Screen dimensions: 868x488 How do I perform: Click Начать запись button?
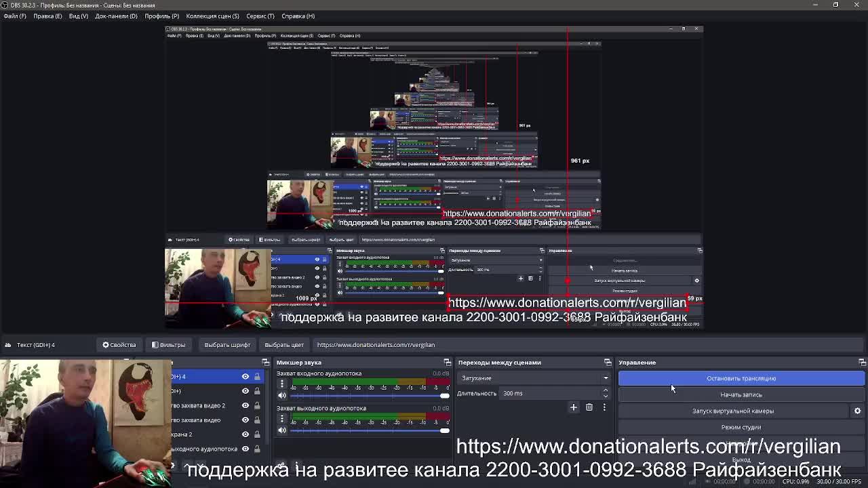point(741,394)
